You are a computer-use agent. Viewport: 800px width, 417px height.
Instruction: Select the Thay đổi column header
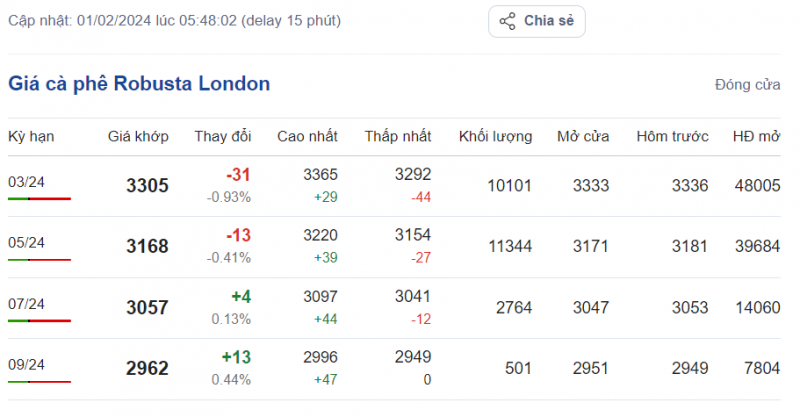coord(222,136)
